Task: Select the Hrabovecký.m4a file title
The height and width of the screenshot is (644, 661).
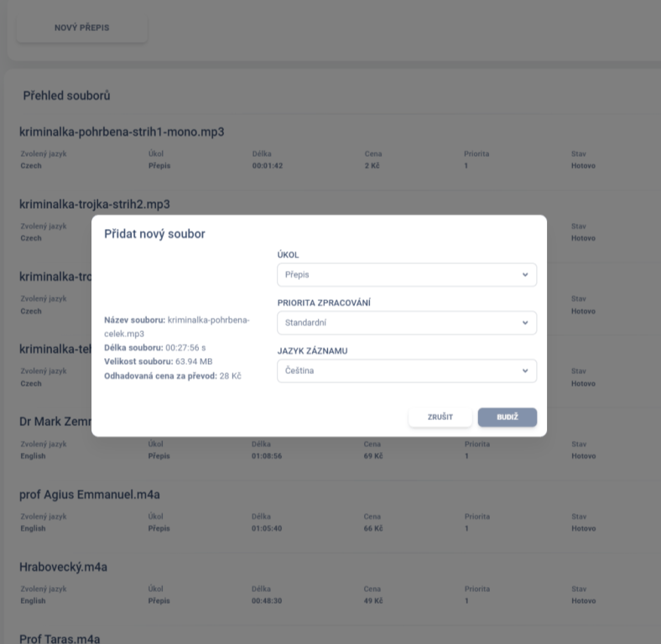Action: tap(63, 567)
